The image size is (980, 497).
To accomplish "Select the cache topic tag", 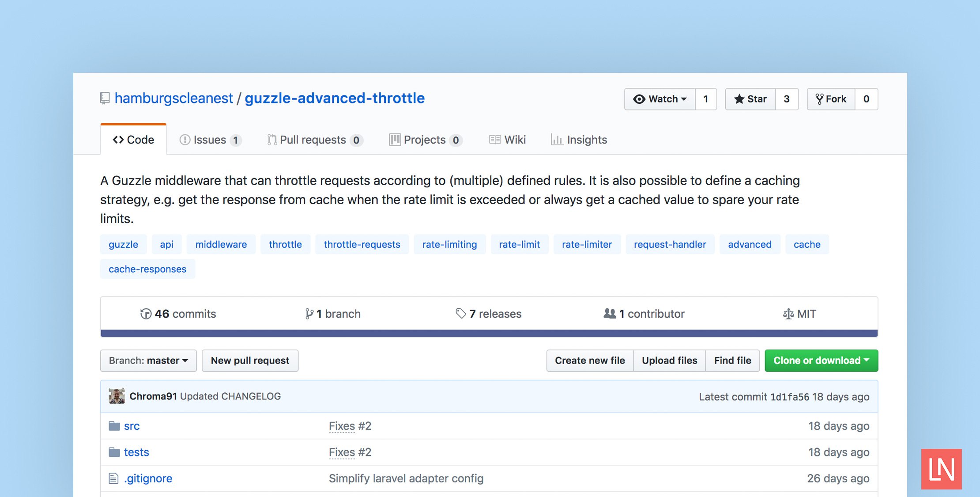I will pyautogui.click(x=807, y=244).
